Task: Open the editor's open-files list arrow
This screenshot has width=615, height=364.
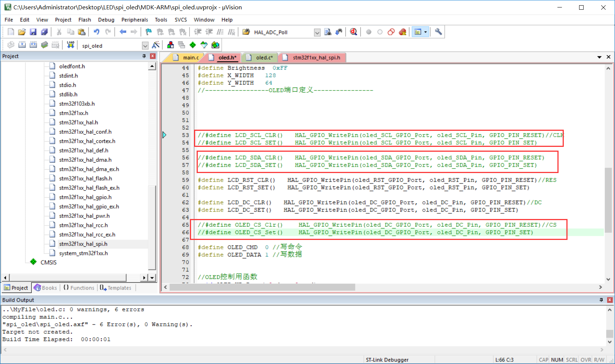Action: tap(599, 57)
